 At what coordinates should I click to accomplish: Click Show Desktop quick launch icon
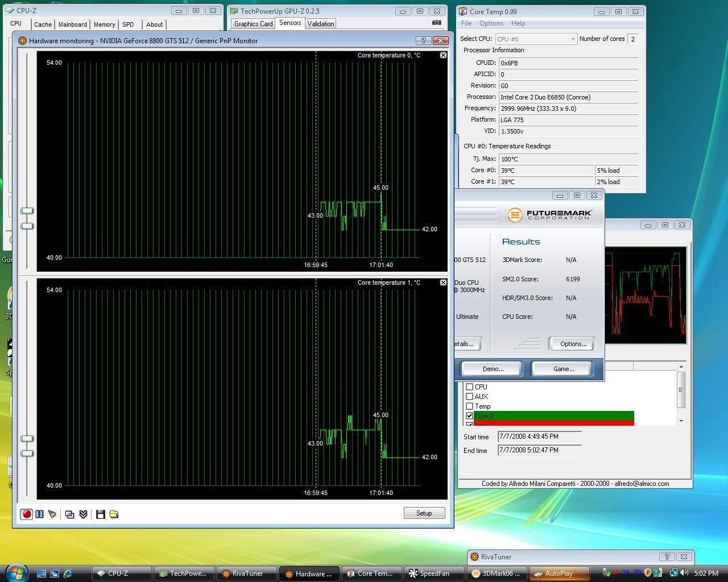(42, 573)
